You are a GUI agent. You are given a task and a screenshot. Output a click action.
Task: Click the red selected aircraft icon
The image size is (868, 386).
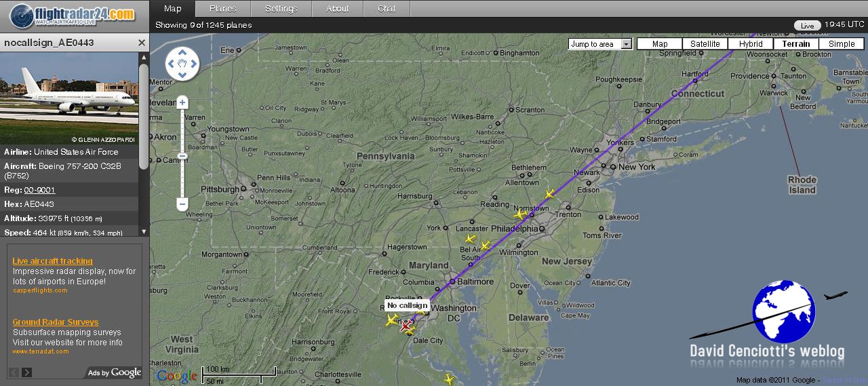coord(406,327)
